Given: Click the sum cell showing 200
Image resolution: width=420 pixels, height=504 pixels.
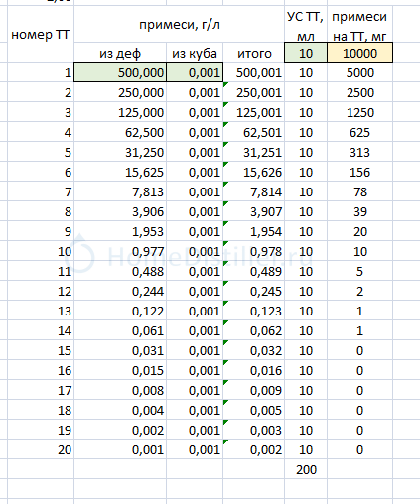Looking at the screenshot, I should [306, 469].
